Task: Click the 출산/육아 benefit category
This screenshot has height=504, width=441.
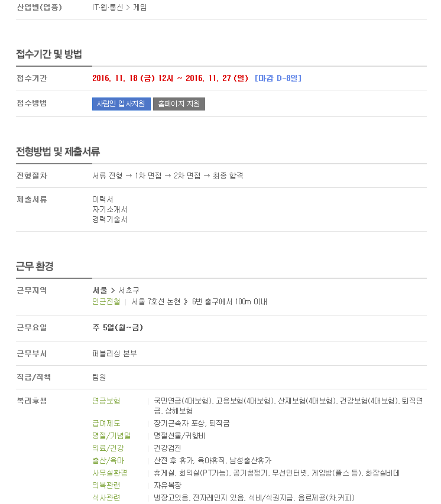Action: point(108,461)
